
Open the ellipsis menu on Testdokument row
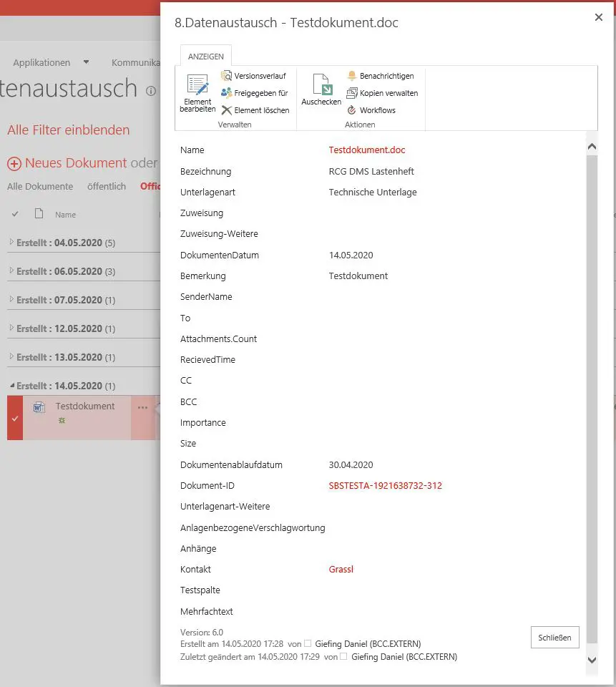click(143, 406)
